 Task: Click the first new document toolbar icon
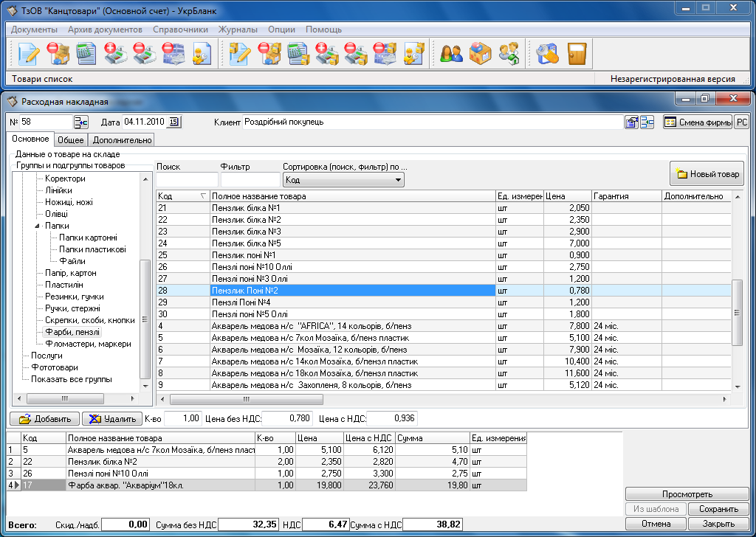click(29, 54)
